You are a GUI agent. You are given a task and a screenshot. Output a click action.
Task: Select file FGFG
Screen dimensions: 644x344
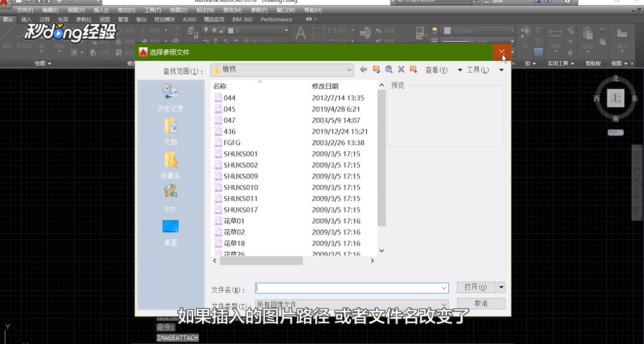click(x=232, y=143)
